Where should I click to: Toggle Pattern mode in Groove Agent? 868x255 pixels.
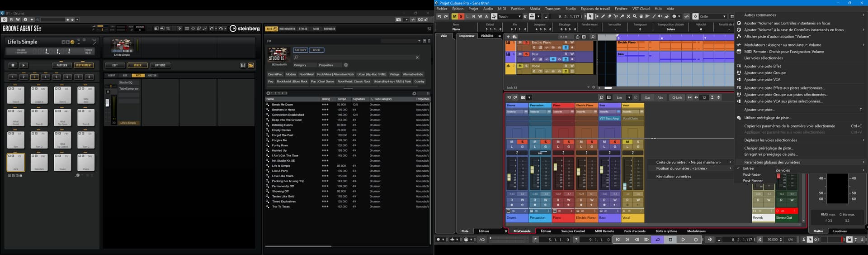[62, 65]
